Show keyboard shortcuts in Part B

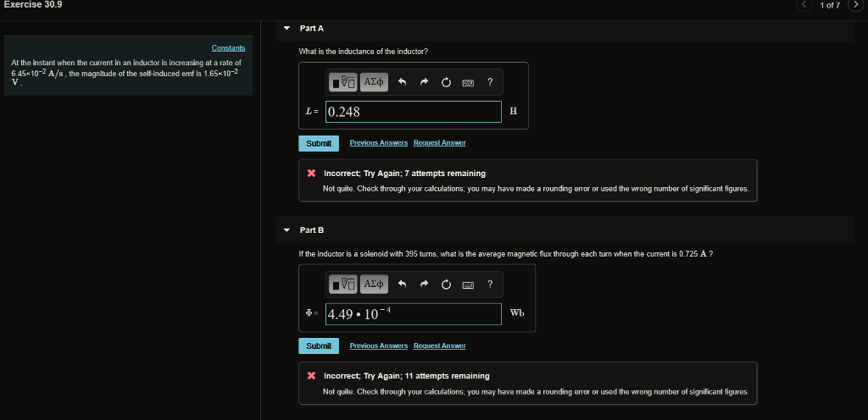(x=468, y=285)
